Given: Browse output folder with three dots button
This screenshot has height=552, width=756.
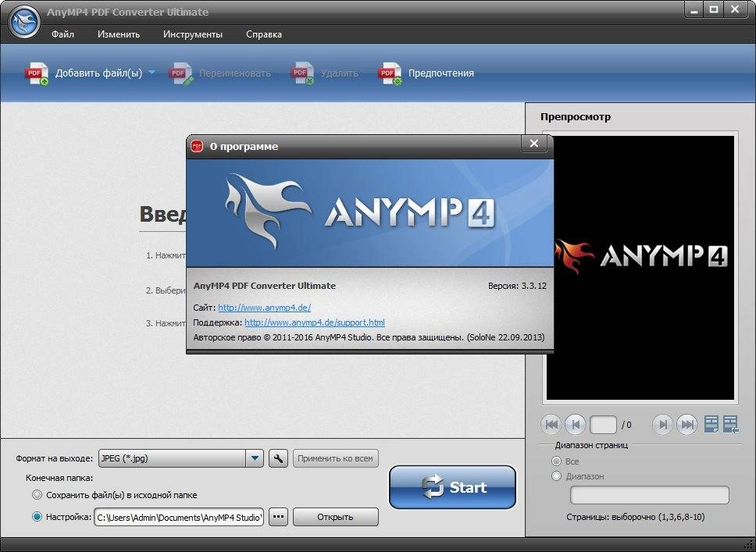Looking at the screenshot, I should [x=278, y=517].
